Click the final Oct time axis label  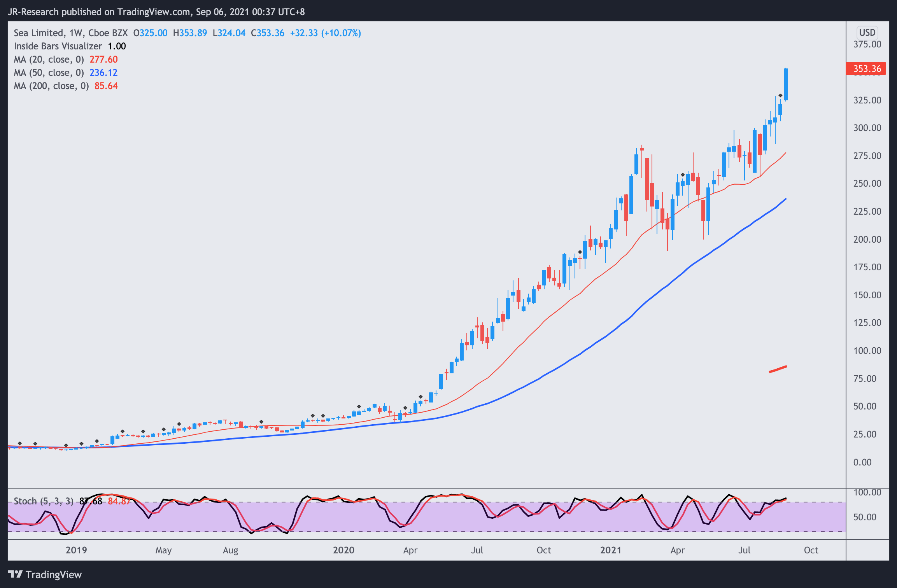click(x=811, y=550)
